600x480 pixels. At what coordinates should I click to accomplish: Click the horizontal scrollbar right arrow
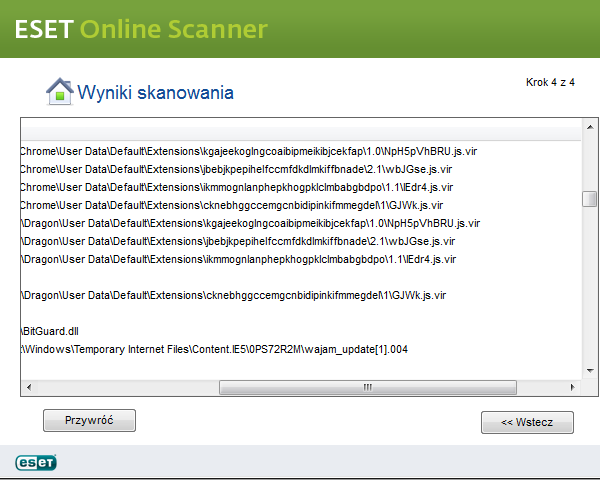click(573, 387)
